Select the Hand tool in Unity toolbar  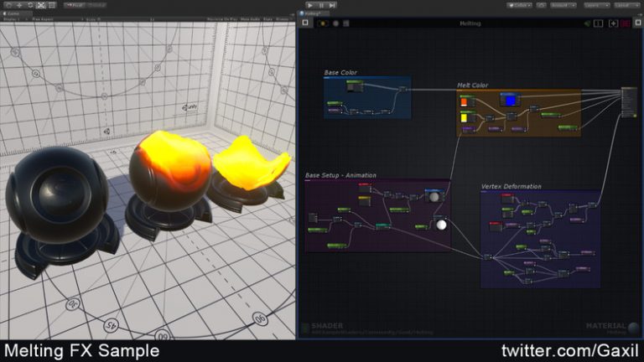(x=8, y=5)
